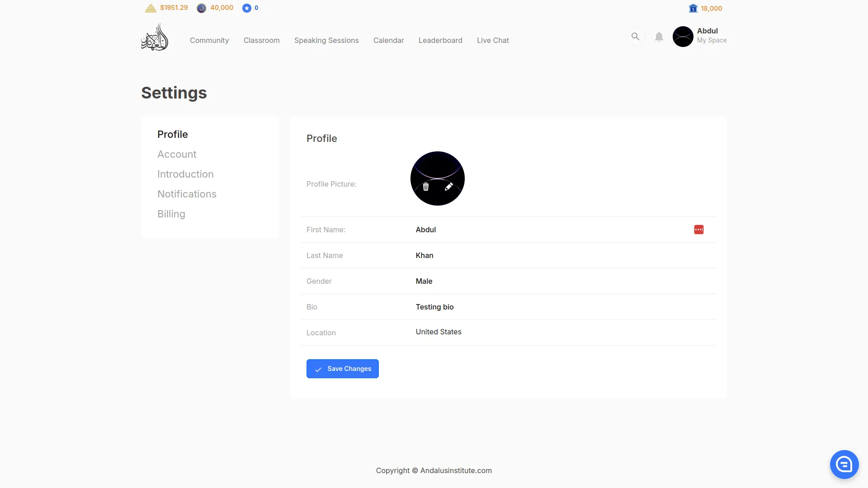Viewport: 868px width, 488px height.
Task: Open the Leaderboard link
Action: [x=440, y=40]
